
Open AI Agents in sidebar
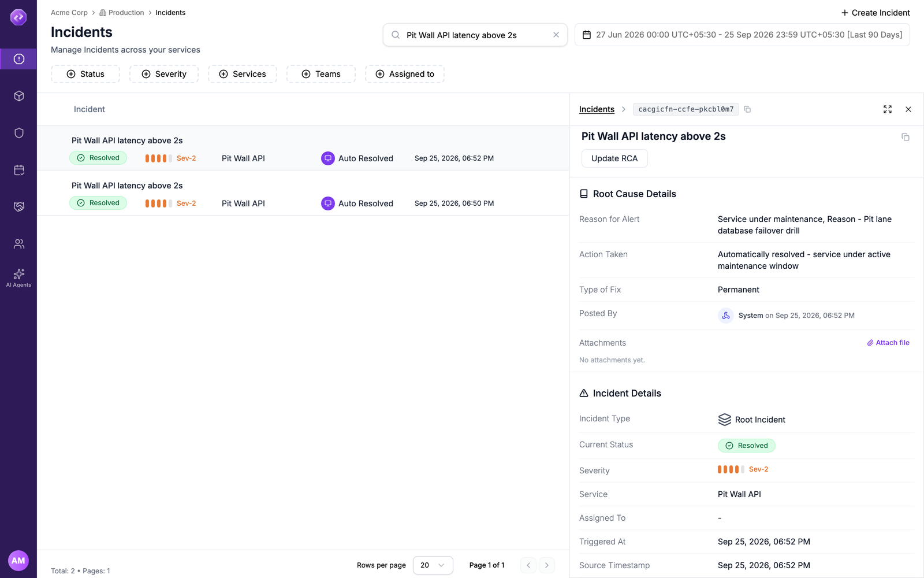click(18, 277)
